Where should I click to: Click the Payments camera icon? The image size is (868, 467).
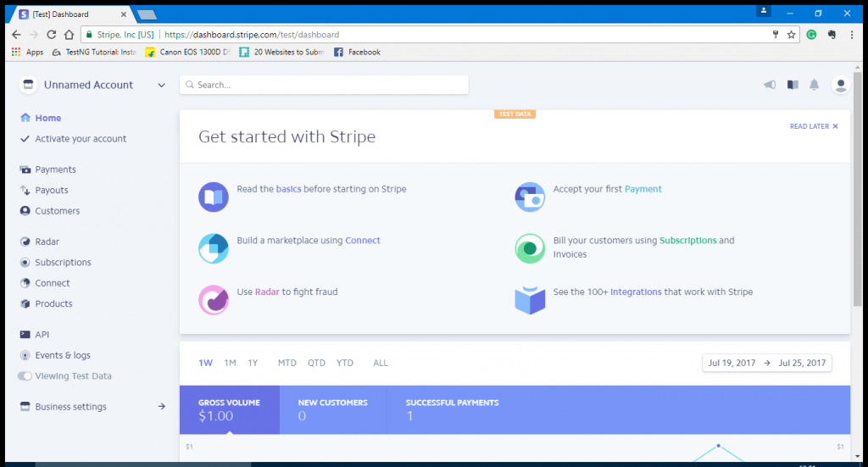click(x=25, y=170)
